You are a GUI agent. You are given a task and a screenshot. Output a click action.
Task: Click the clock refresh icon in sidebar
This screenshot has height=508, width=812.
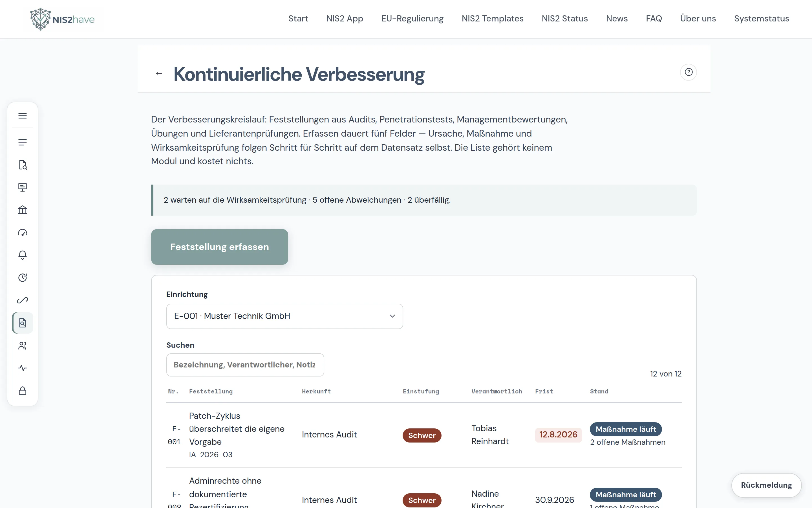[23, 277]
